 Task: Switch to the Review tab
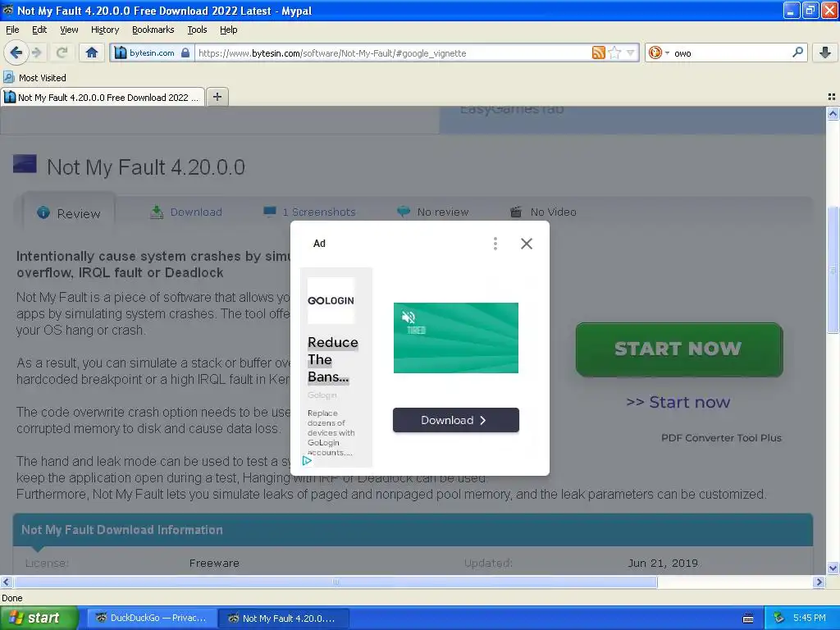(69, 213)
